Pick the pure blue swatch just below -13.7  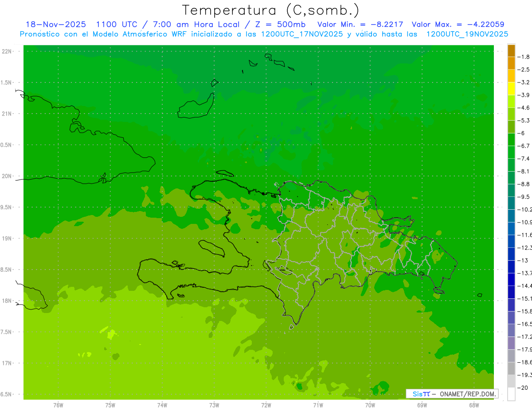[511, 279]
